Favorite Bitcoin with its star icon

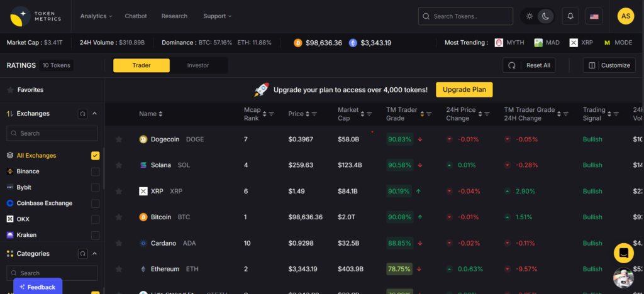point(119,217)
